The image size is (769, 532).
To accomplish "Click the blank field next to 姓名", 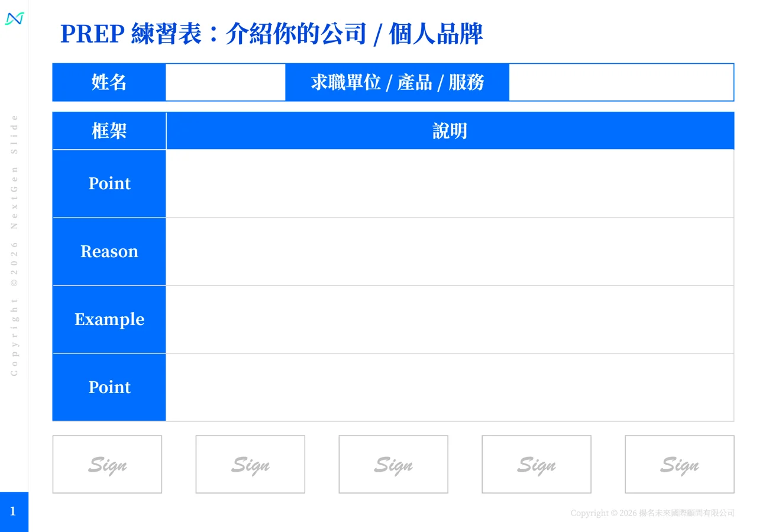I will click(x=225, y=82).
